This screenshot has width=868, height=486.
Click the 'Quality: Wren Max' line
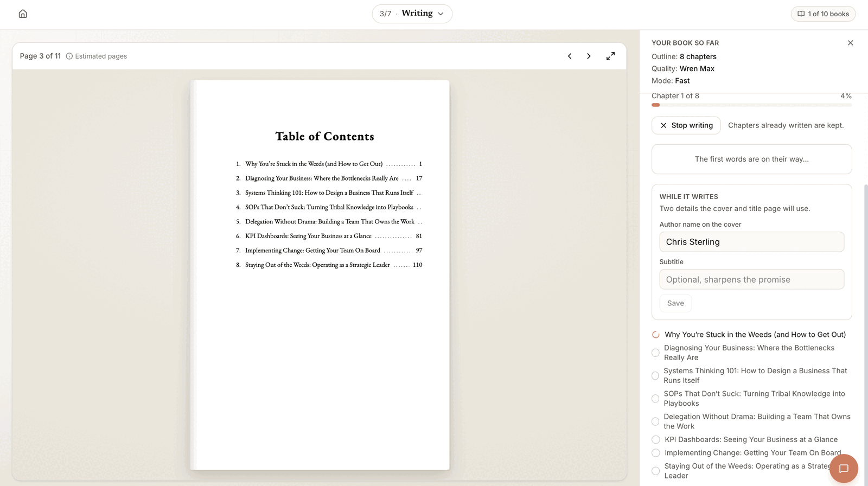pos(683,69)
